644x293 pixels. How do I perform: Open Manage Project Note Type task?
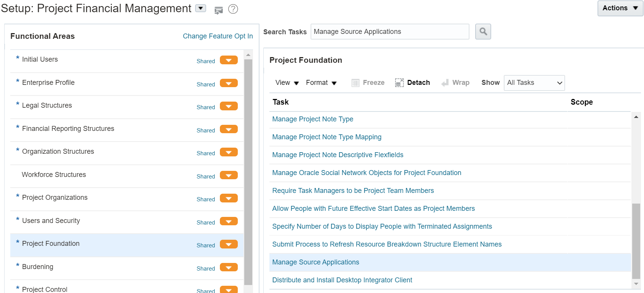[312, 119]
